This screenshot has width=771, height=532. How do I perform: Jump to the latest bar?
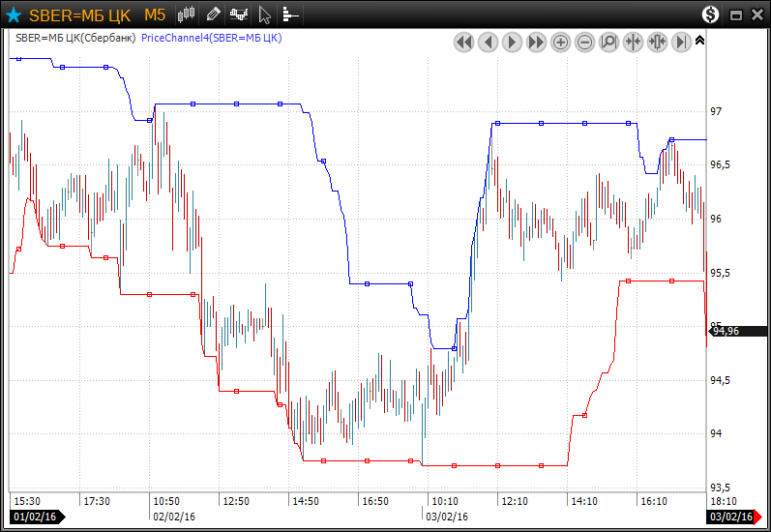(x=682, y=42)
